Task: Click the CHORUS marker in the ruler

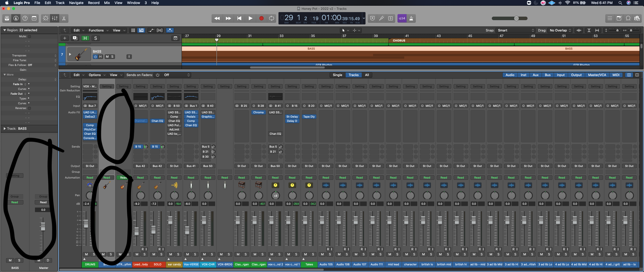Action: (x=399, y=41)
